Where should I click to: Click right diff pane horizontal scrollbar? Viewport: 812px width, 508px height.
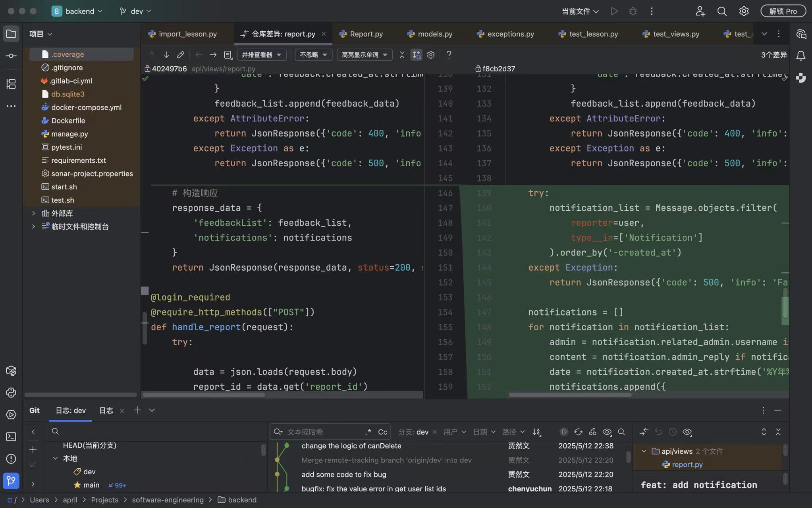[570, 394]
